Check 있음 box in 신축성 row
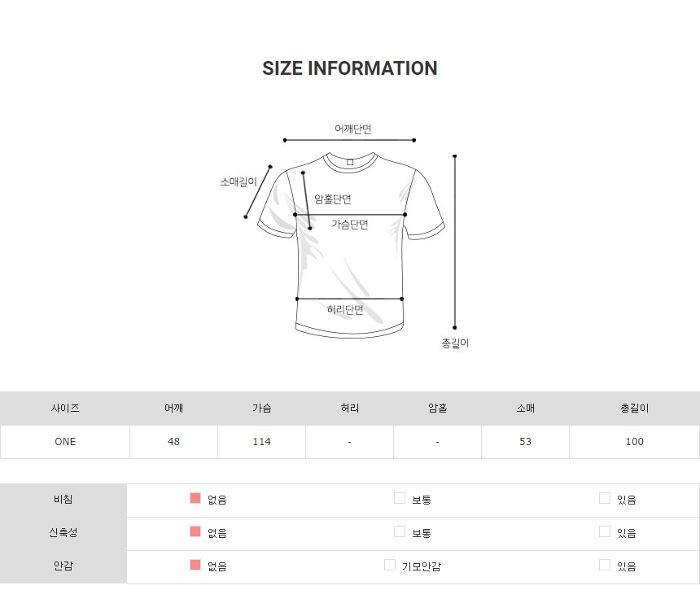The height and width of the screenshot is (590, 700). tap(605, 531)
